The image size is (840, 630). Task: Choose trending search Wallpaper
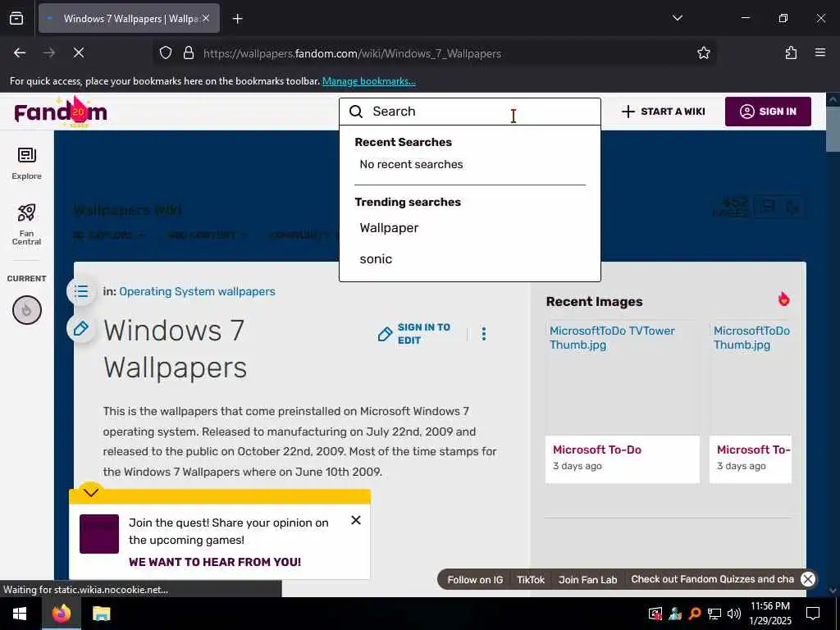click(x=389, y=228)
